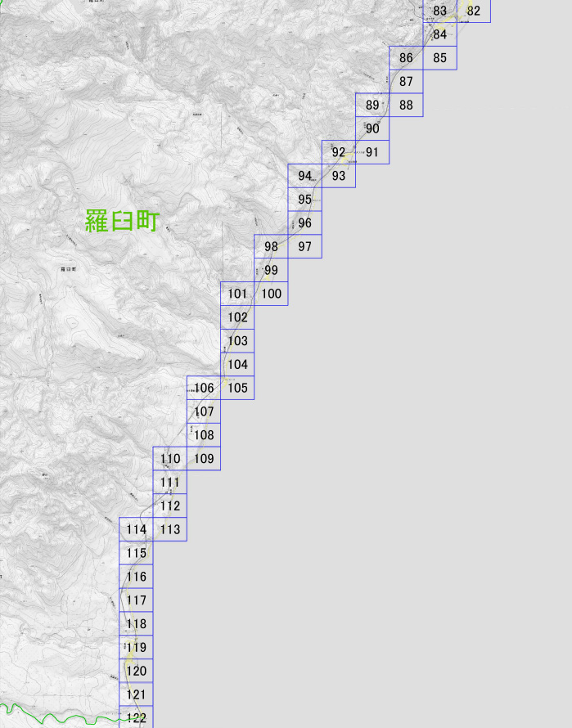Click the green 羅臼町 town label
This screenshot has height=728, width=572.
point(122,221)
